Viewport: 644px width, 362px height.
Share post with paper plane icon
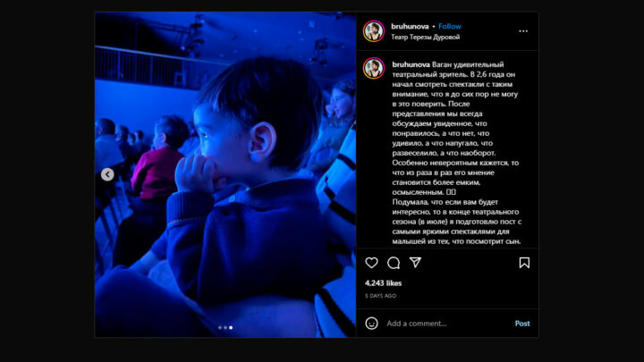click(415, 262)
